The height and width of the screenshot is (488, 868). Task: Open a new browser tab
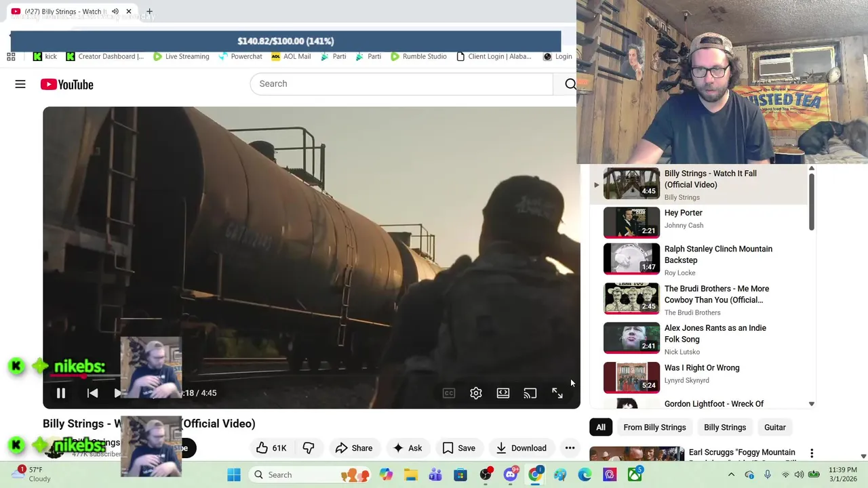click(x=149, y=12)
